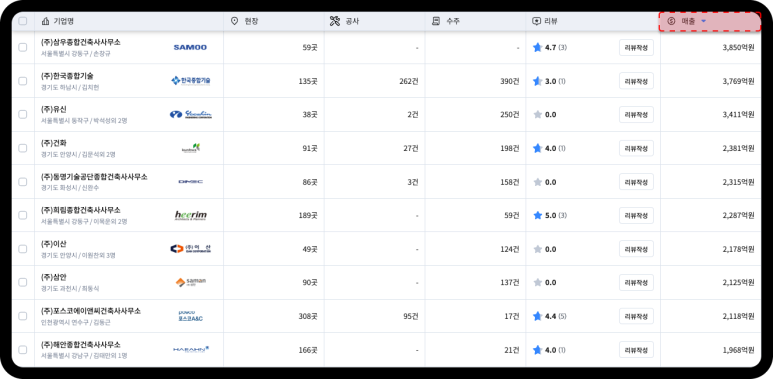Viewport: 773px width, 379px height.
Task: Click the gray star in (주)유신 row
Action: click(537, 114)
